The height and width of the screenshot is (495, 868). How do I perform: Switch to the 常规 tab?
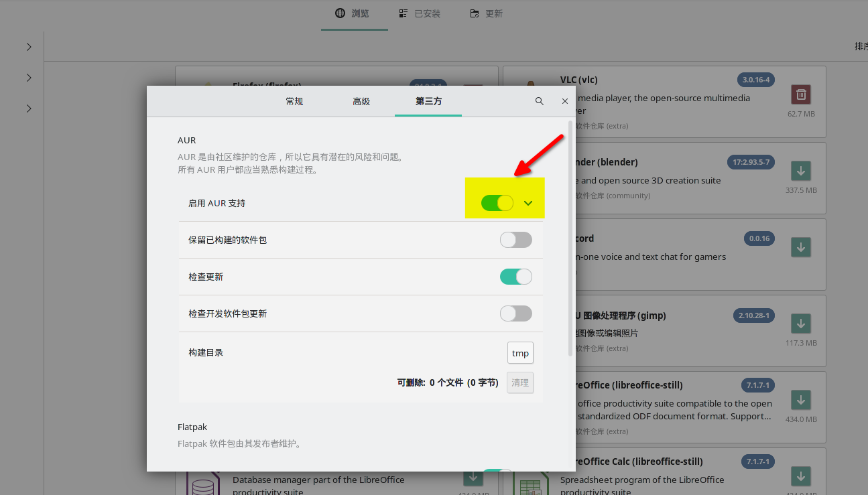click(x=294, y=101)
